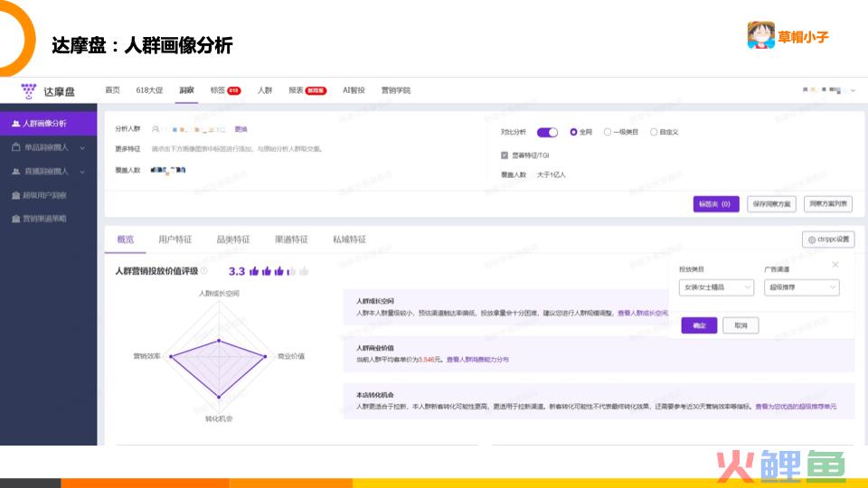Click the 更换 link beside 分析人群
The width and height of the screenshot is (868, 488).
click(241, 129)
